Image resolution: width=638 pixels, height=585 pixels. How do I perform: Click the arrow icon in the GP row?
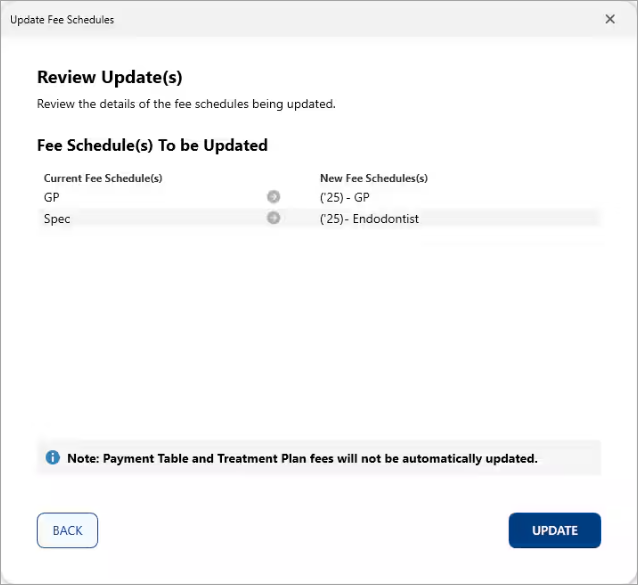point(273,197)
